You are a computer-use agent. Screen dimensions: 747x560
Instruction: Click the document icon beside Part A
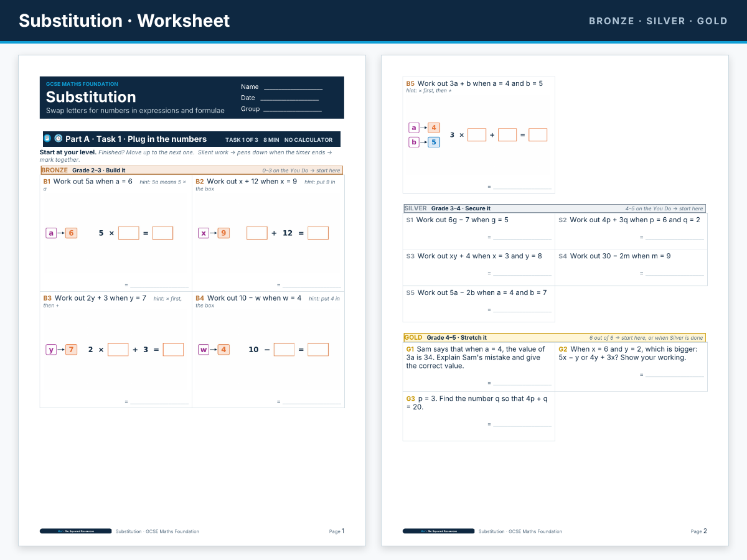point(47,139)
